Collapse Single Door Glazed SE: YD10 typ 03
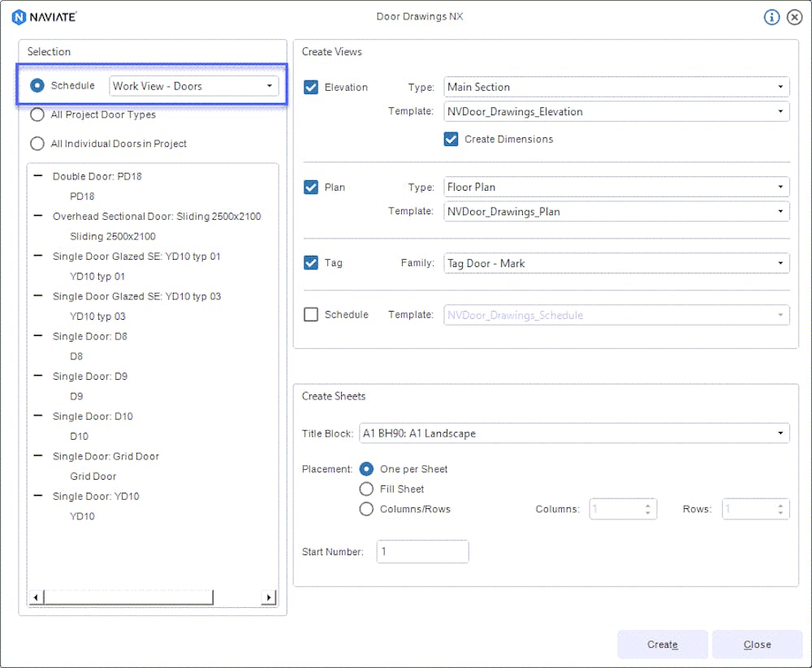Screen dimensions: 812x668 [x=38, y=295]
